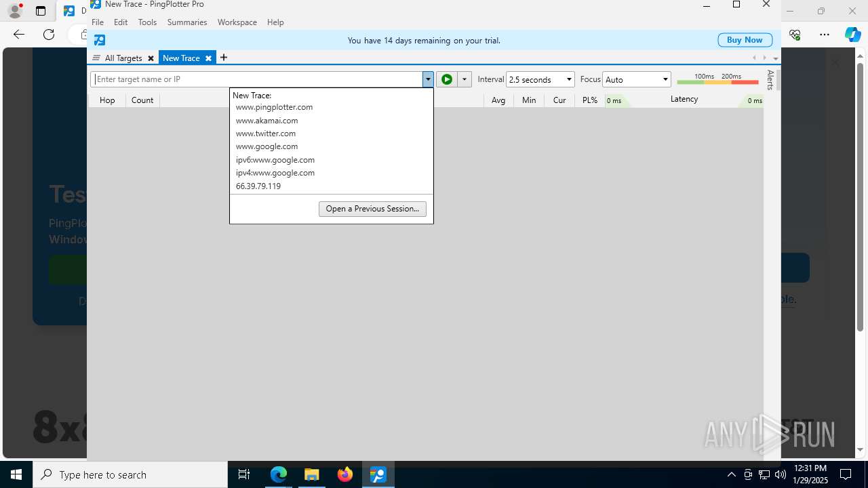Viewport: 868px width, 488px height.
Task: Open the Summaries menu
Action: point(187,22)
